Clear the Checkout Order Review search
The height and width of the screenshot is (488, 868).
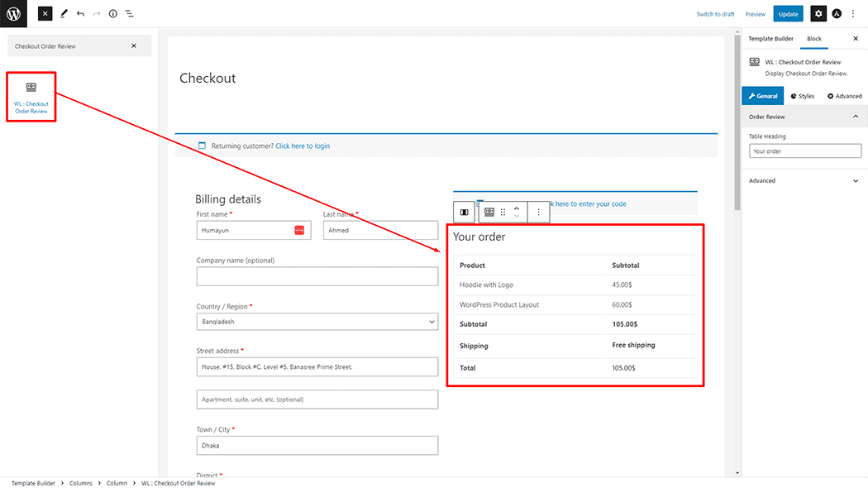click(x=134, y=46)
